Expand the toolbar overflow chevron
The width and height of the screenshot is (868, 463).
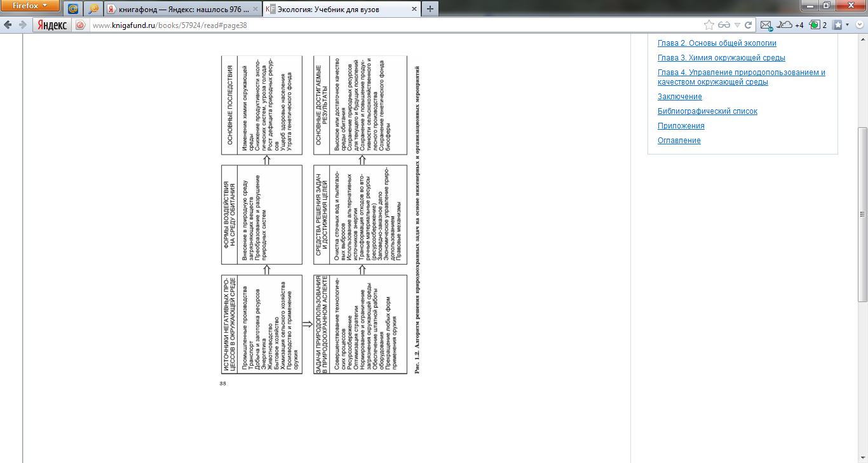click(860, 25)
